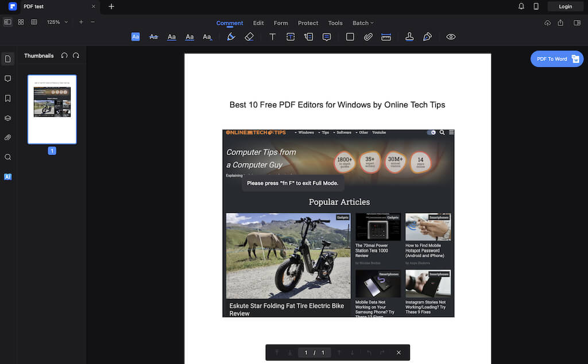Image resolution: width=588 pixels, height=364 pixels.
Task: Select the sticky note comment tool
Action: [327, 37]
